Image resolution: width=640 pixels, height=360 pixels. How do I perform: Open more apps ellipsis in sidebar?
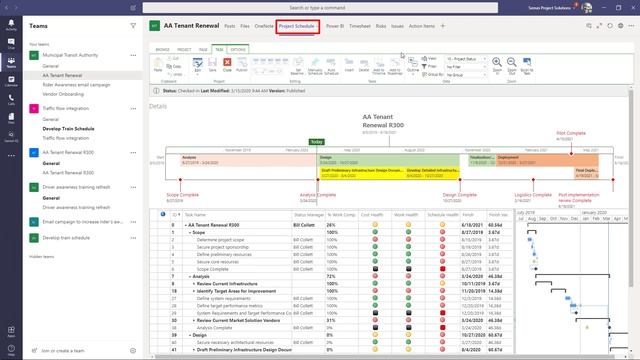coord(11,156)
